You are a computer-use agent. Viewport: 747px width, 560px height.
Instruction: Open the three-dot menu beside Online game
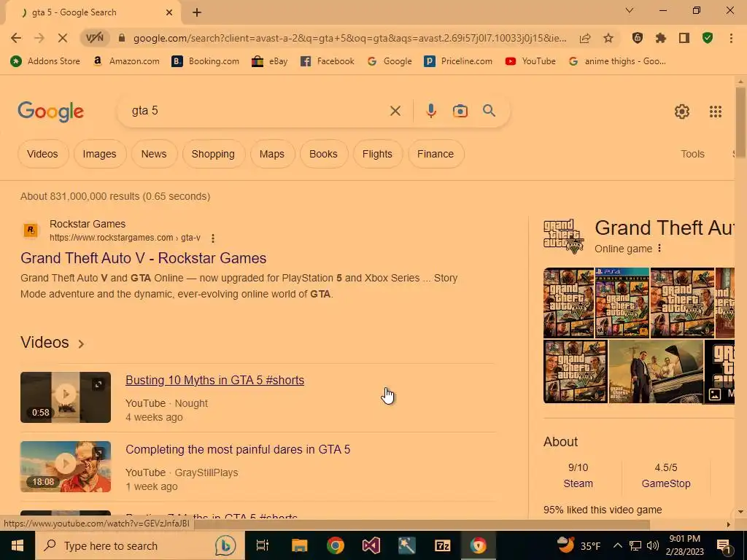pyautogui.click(x=659, y=249)
